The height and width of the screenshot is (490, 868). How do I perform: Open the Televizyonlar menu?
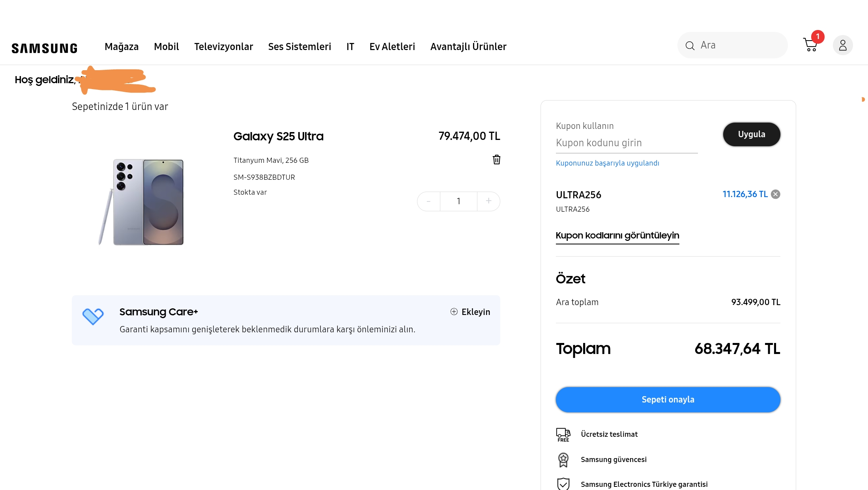point(223,47)
